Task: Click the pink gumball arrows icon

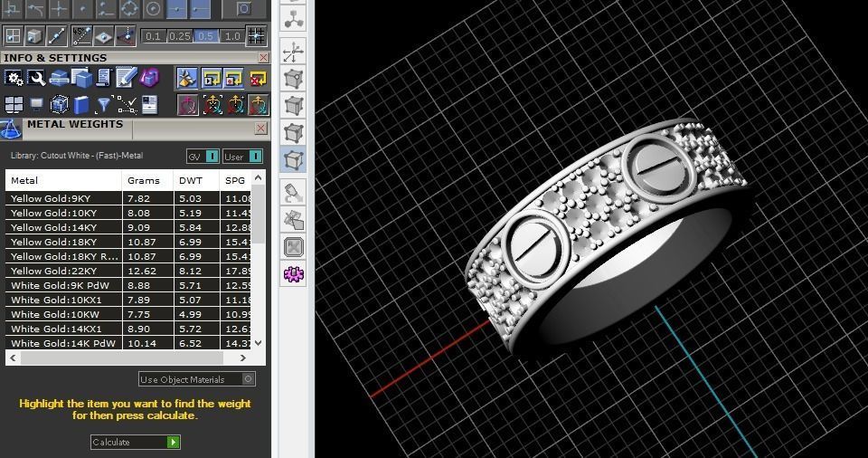Action: 188,105
